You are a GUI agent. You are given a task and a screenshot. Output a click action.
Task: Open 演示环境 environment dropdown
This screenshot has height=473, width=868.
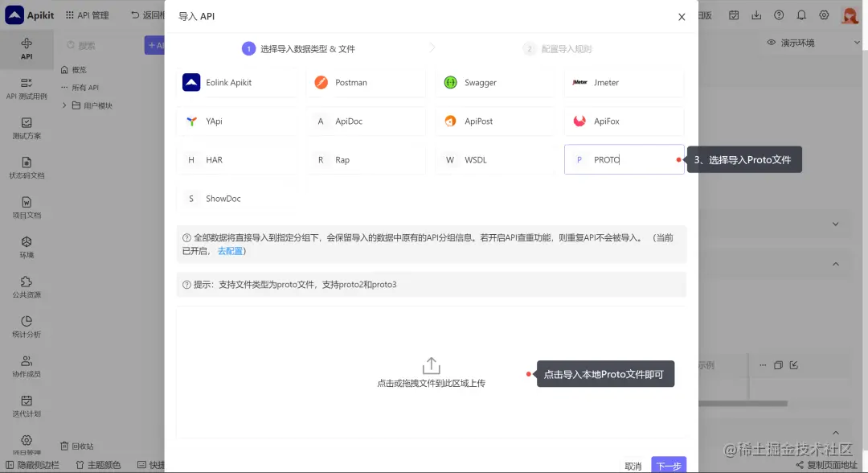[x=814, y=43]
